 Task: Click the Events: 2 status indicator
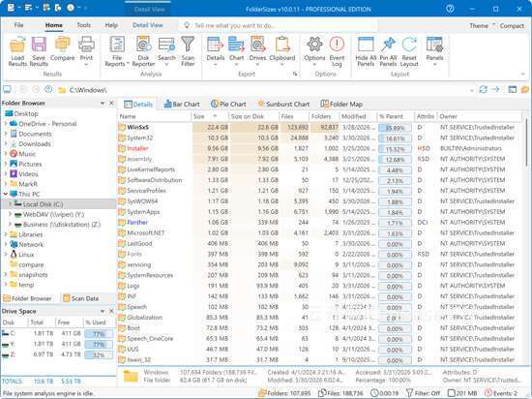pyautogui.click(x=501, y=393)
